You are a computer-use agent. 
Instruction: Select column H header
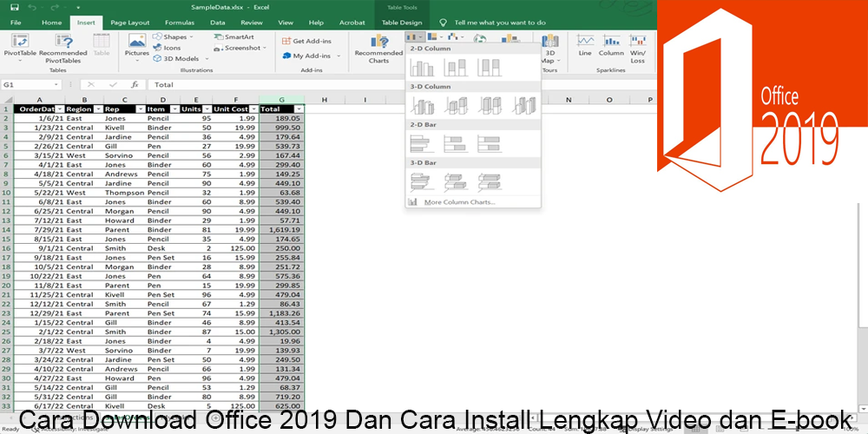pos(324,100)
